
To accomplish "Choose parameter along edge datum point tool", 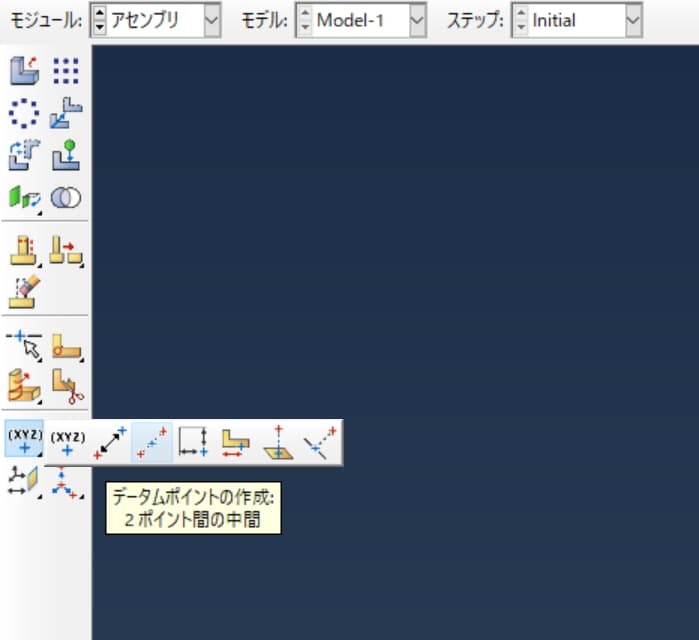I will (x=235, y=443).
